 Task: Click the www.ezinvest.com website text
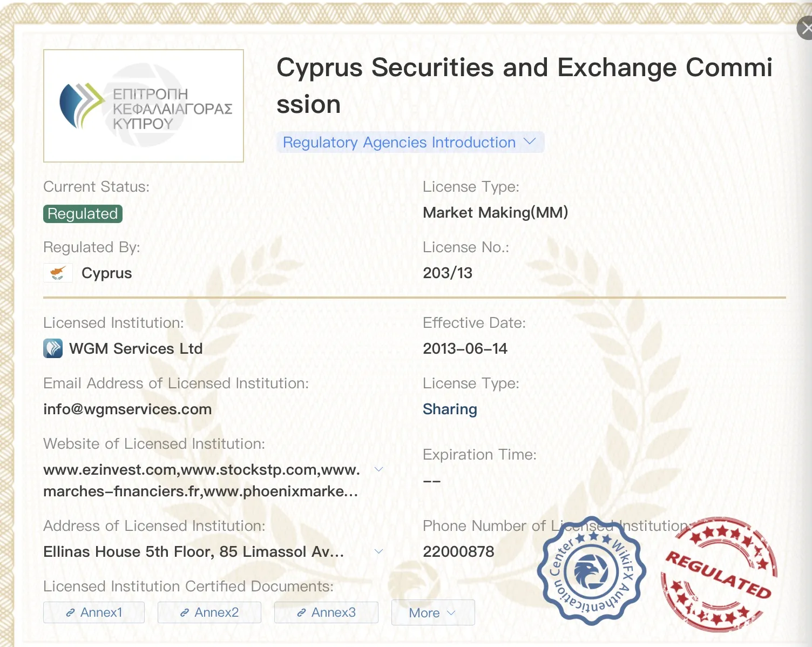pyautogui.click(x=111, y=469)
